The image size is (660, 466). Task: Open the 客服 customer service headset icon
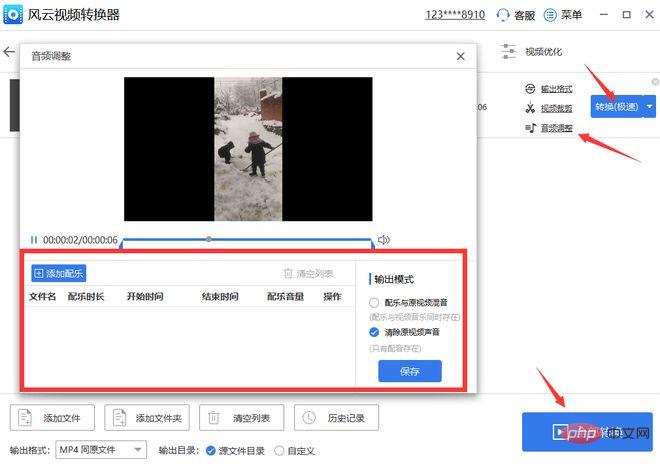point(503,16)
